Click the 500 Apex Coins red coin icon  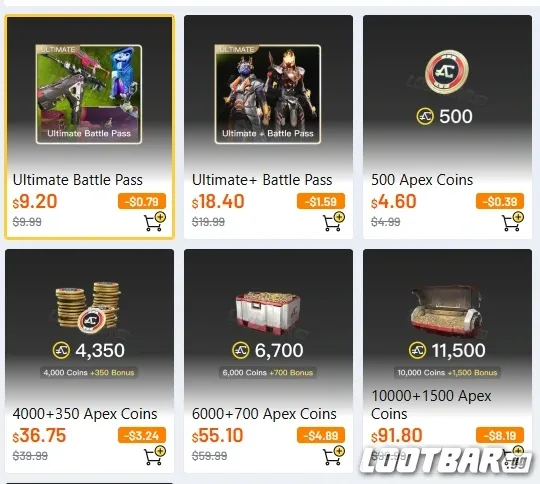(x=447, y=72)
